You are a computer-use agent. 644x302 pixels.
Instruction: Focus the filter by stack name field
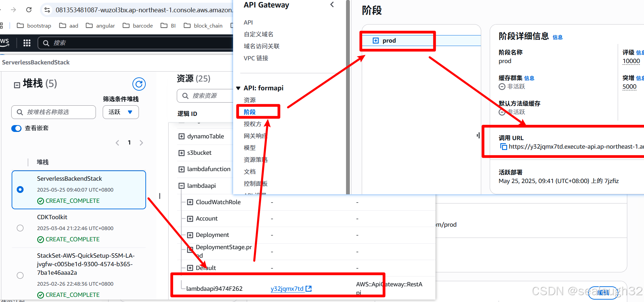click(54, 112)
